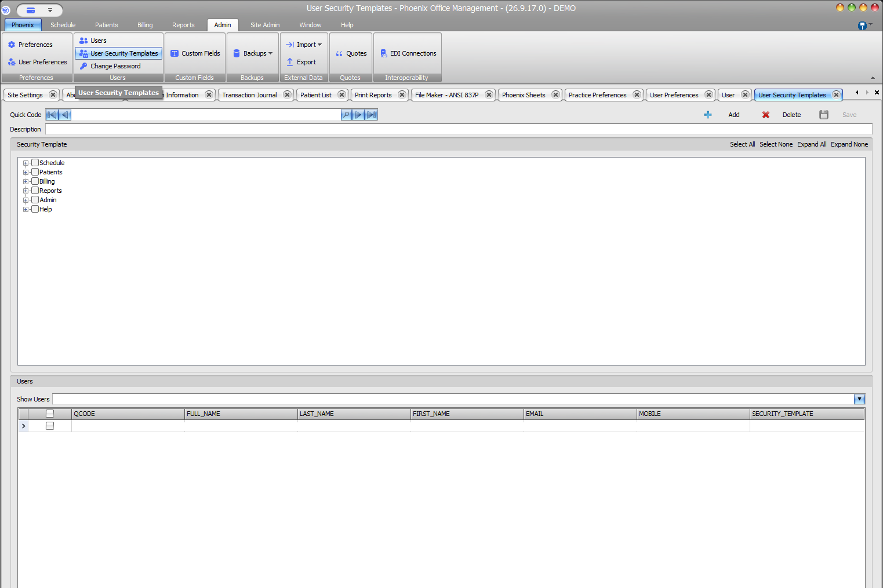
Task: Click Expand All link
Action: (812, 144)
